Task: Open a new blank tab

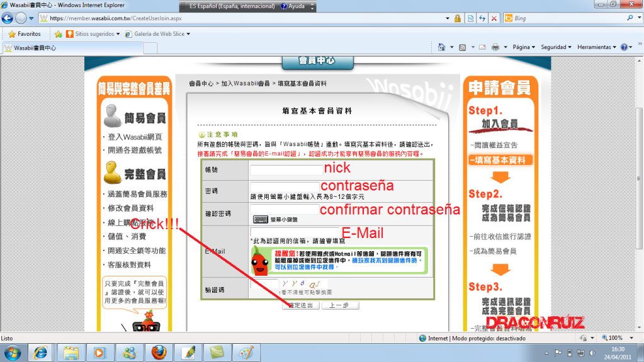Action: (x=150, y=48)
